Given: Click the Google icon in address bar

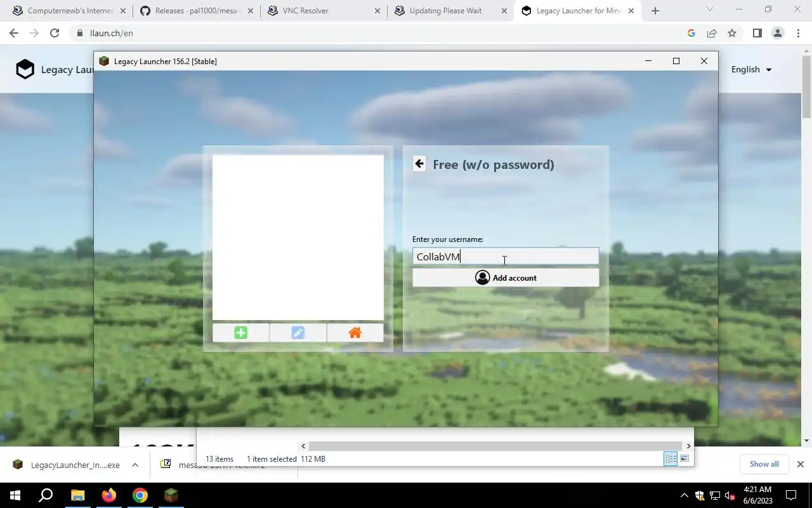Looking at the screenshot, I should (x=691, y=33).
